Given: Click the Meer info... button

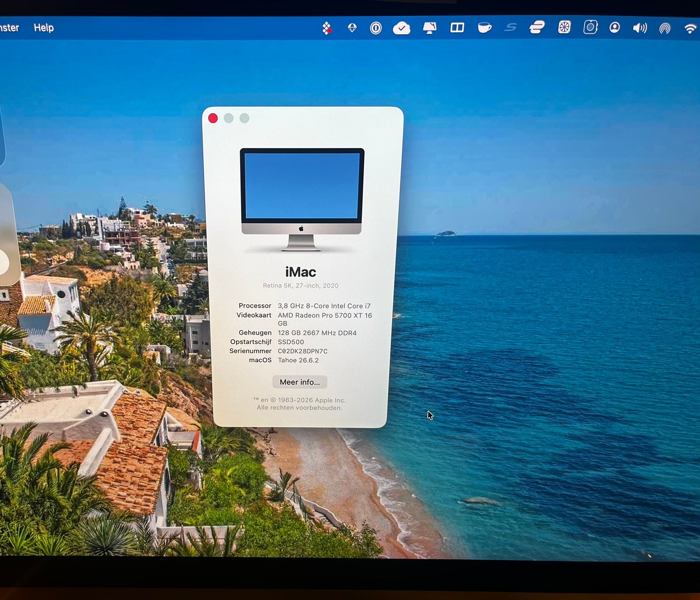Looking at the screenshot, I should 300,382.
